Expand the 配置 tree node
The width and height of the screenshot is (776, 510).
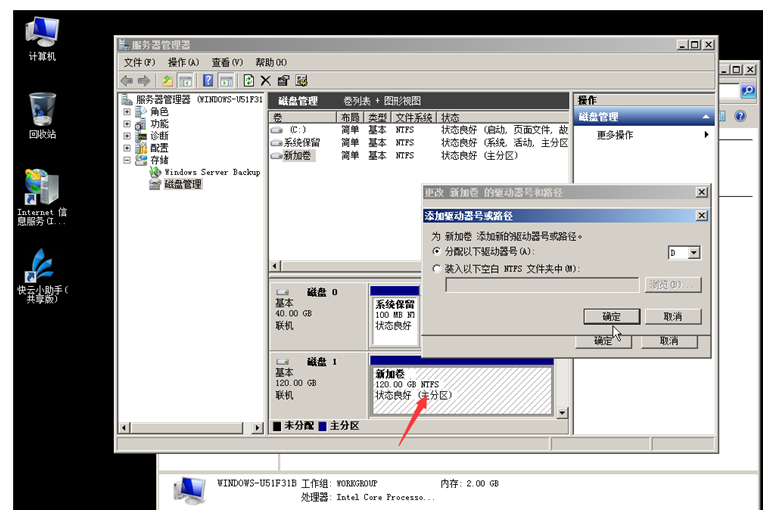[127, 148]
